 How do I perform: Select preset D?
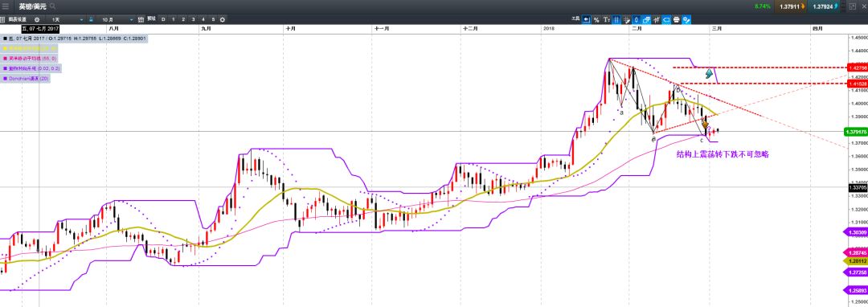click(163, 19)
